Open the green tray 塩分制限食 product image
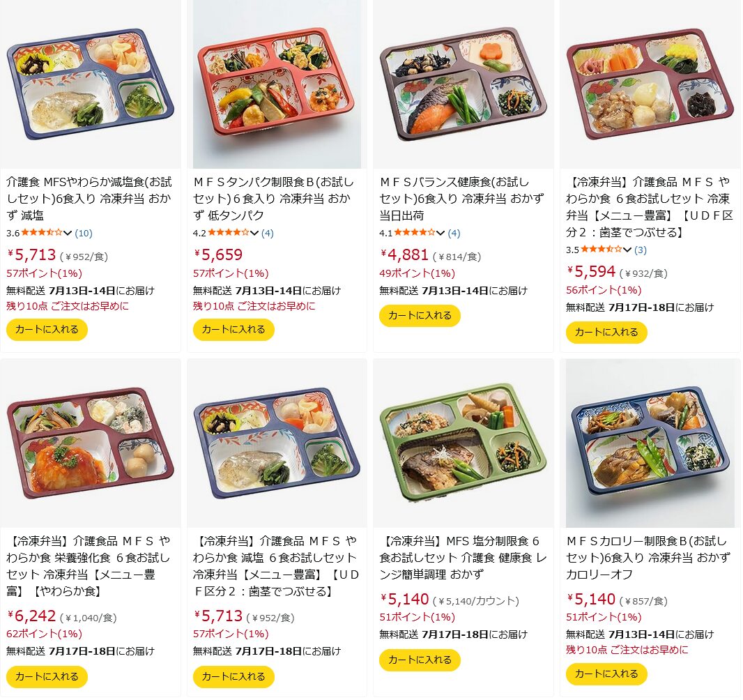The image size is (743, 700). [464, 443]
